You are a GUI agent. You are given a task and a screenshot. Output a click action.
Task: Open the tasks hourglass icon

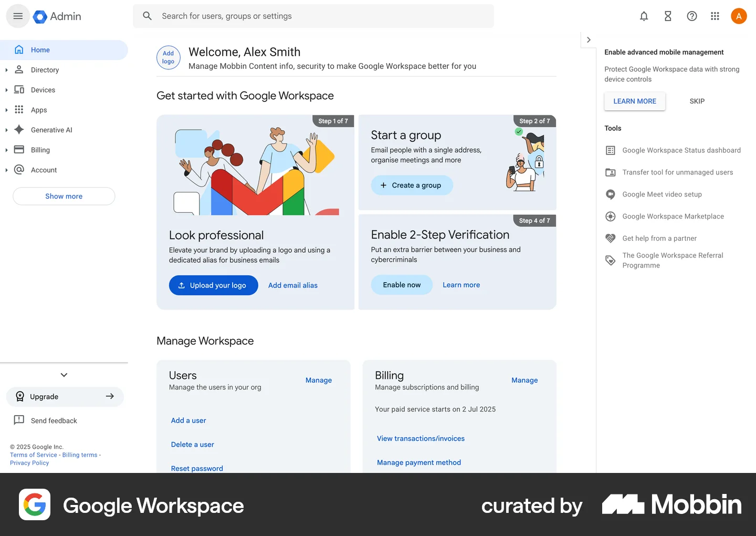click(668, 16)
